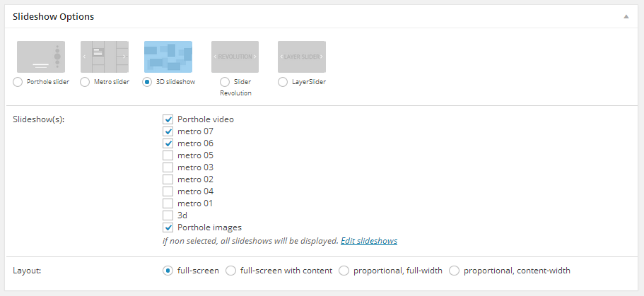Viewport: 644px width, 296px height.
Task: Choose the LayerSlider radio option
Action: click(283, 82)
